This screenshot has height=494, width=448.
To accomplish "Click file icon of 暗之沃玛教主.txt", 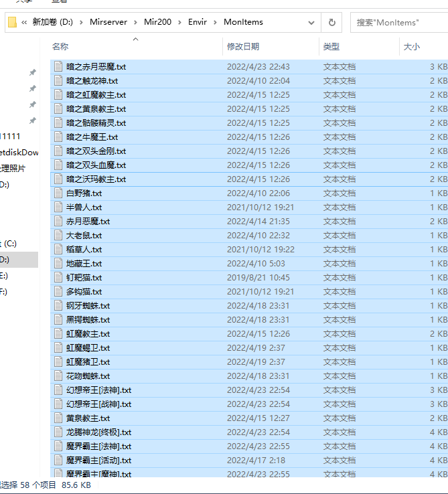I will (58, 179).
